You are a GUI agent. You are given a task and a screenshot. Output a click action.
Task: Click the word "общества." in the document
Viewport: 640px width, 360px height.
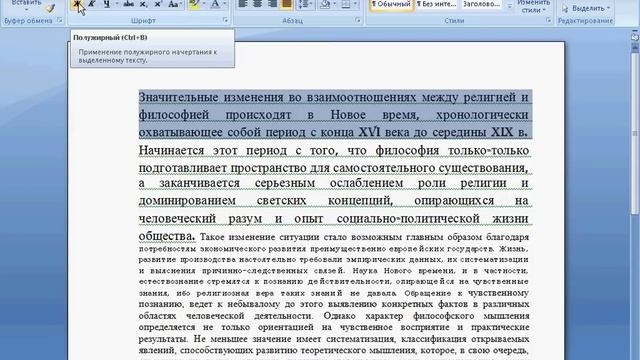pos(167,236)
